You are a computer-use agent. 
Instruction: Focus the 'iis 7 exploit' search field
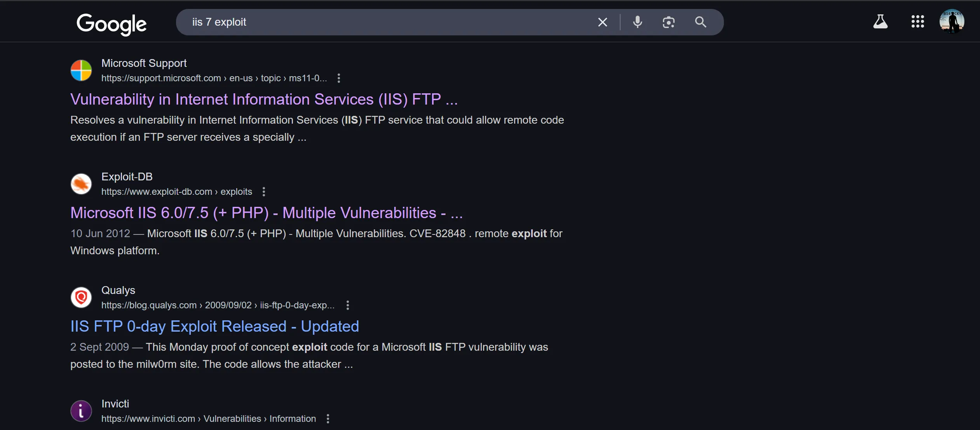389,22
